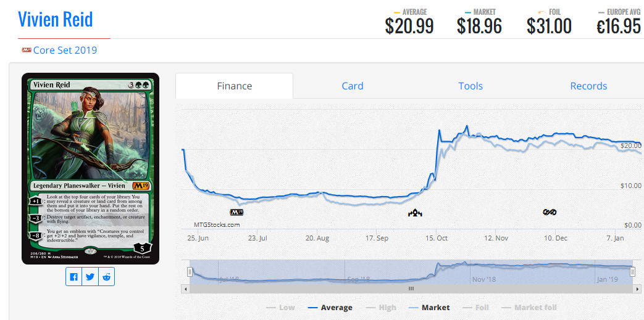Screen dimensions: 644x320
Task: Show the High price series
Action: (381, 307)
